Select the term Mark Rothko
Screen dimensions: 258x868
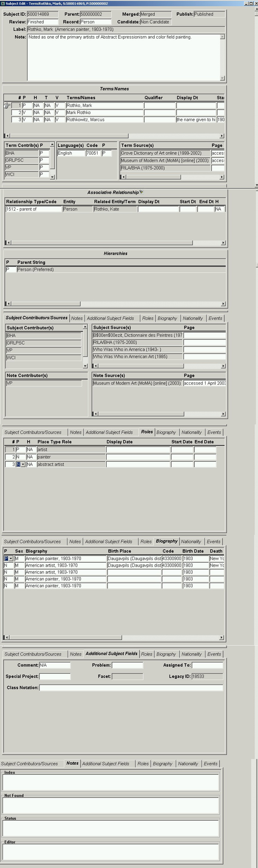104,113
